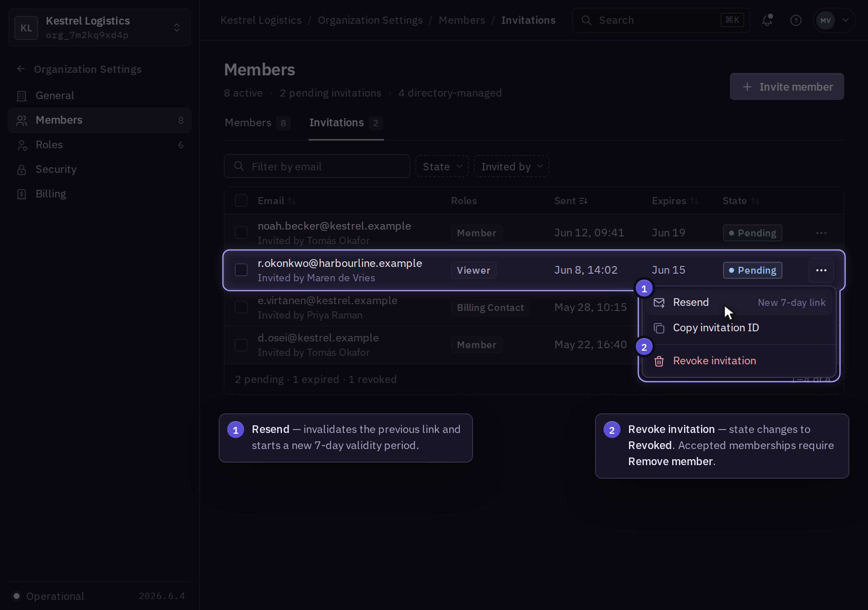Click the Operational status indicator
This screenshot has width=868, height=610.
[x=49, y=596]
